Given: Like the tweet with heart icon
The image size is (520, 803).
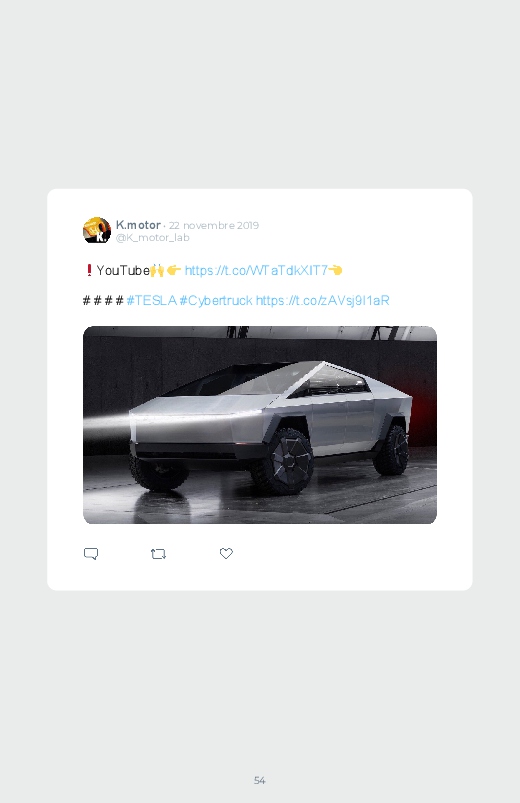Looking at the screenshot, I should pyautogui.click(x=226, y=553).
